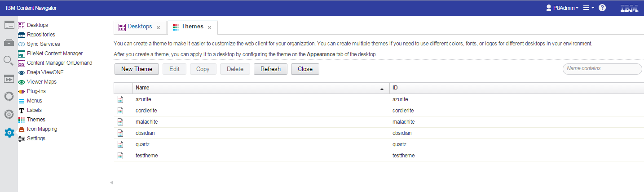Click the Refresh button
Viewport: 644px width, 192px height.
tap(270, 69)
